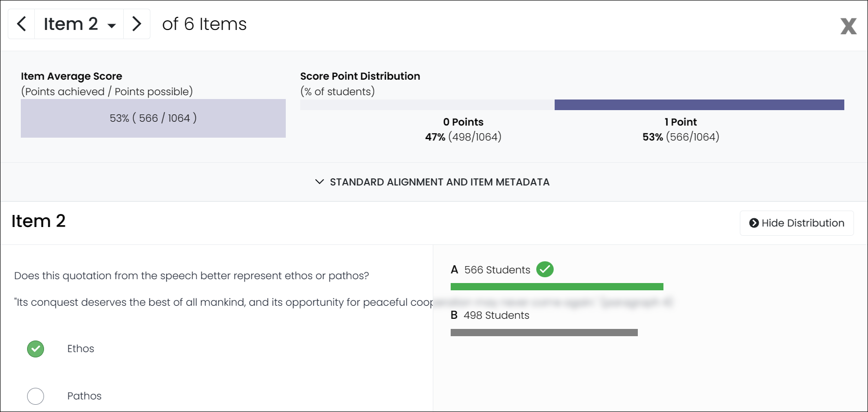The image size is (868, 412).
Task: Click the Item Average Score 53% box
Action: point(153,118)
